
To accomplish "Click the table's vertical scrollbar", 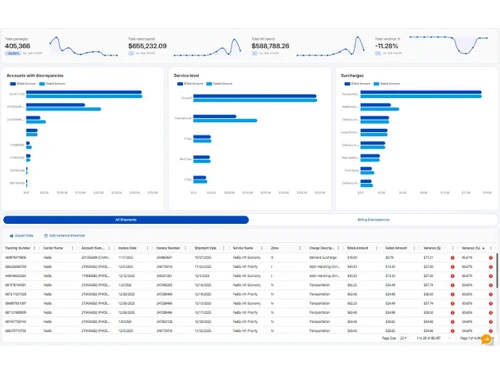I will pyautogui.click(x=497, y=270).
